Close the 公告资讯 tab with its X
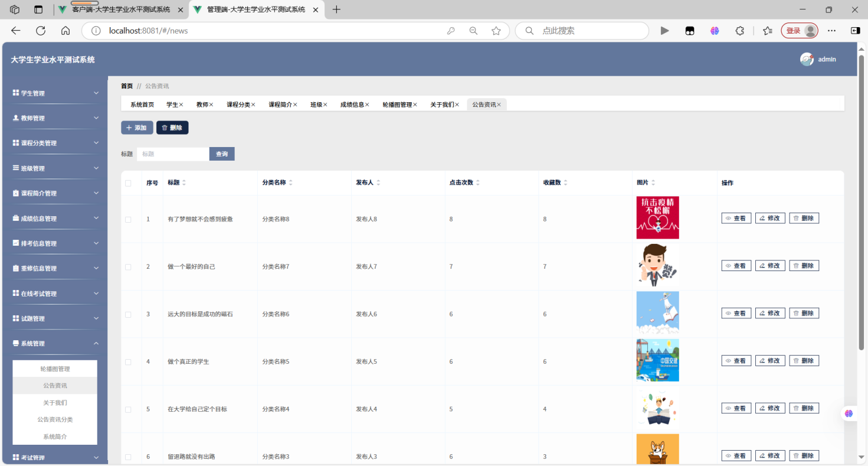 coord(499,105)
